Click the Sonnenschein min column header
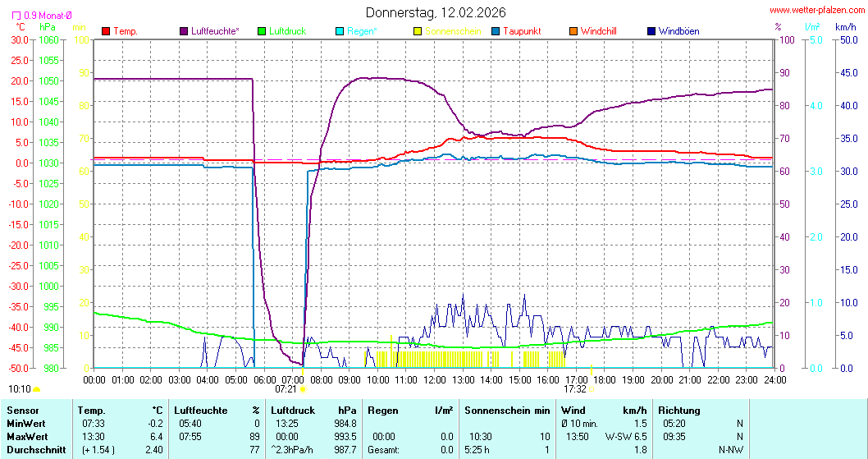The height and width of the screenshot is (459, 868). point(507,410)
